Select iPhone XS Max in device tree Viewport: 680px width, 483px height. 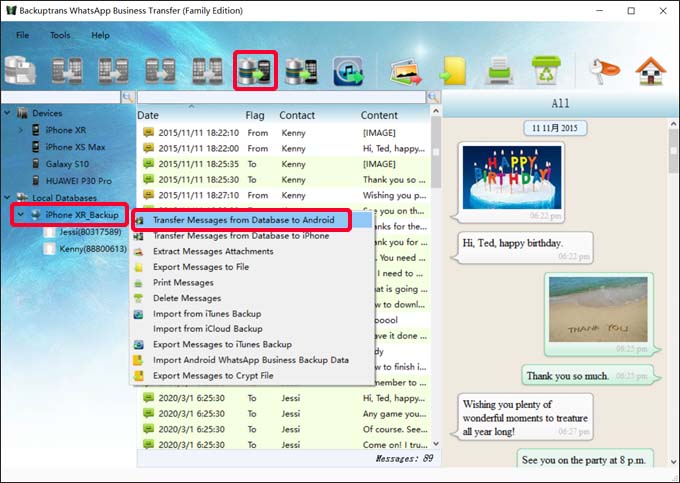[75, 147]
